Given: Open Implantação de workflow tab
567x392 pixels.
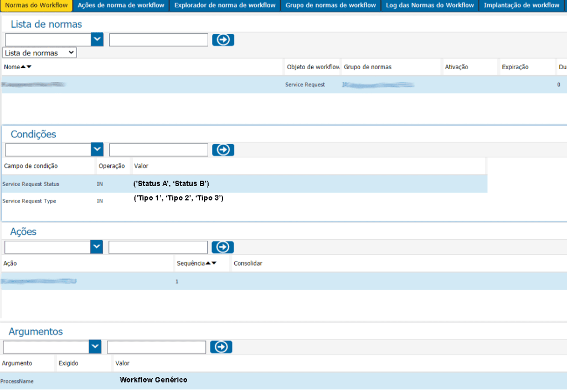Looking at the screenshot, I should point(522,6).
